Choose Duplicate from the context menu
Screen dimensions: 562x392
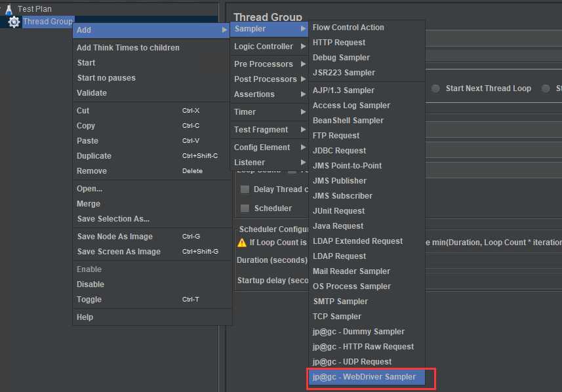point(151,155)
